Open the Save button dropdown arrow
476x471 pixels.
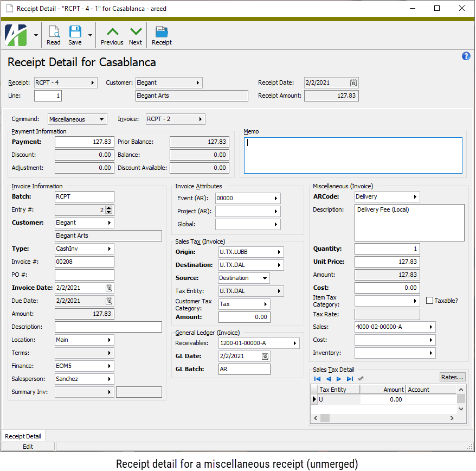point(90,35)
